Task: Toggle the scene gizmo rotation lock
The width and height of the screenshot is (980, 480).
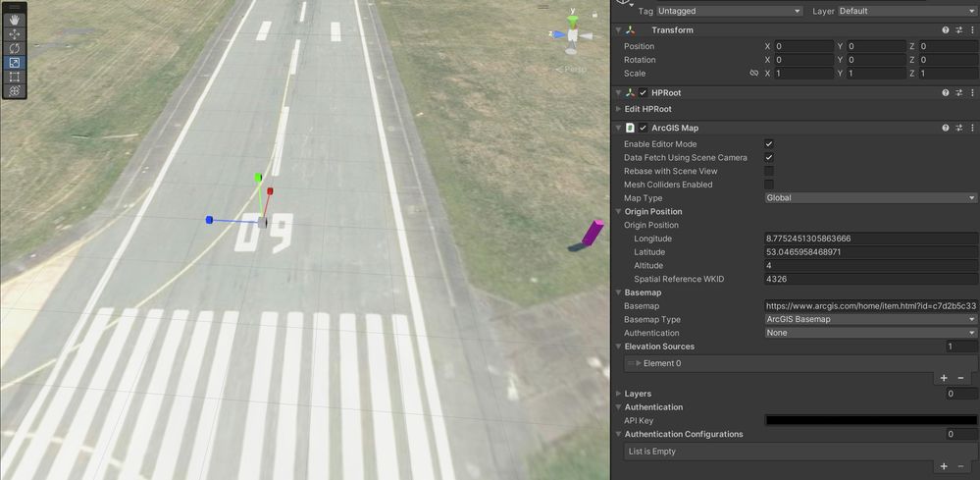Action: click(x=594, y=13)
